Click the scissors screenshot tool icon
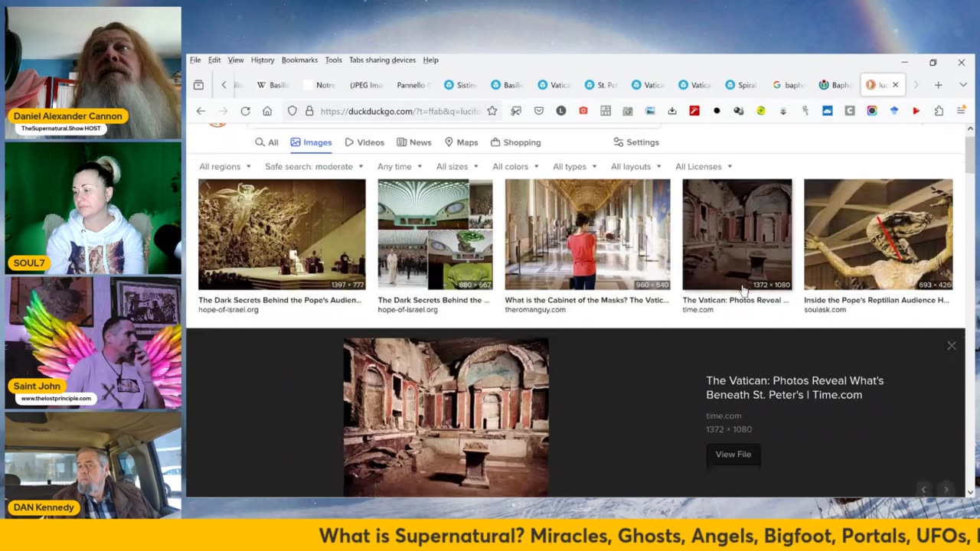 (x=516, y=111)
